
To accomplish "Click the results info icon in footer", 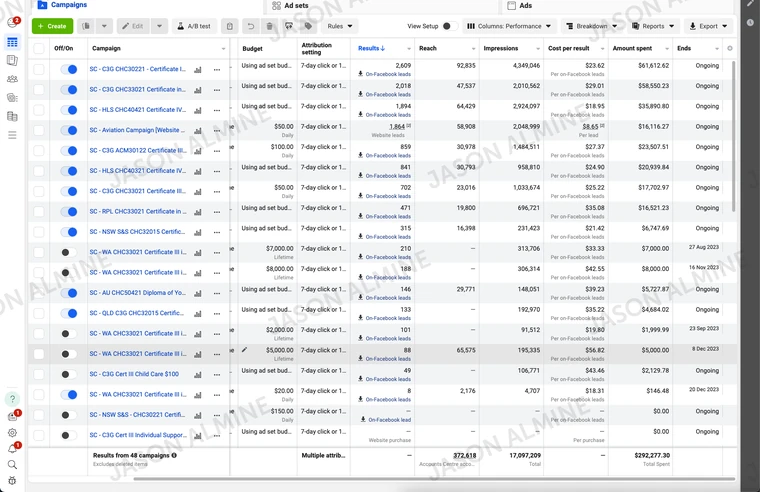I will (x=174, y=456).
